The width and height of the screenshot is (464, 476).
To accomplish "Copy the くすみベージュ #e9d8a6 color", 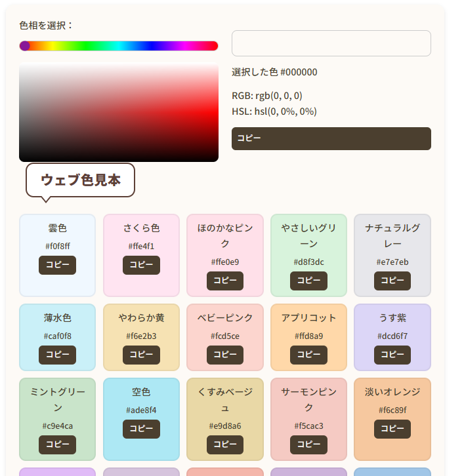I will [x=224, y=445].
